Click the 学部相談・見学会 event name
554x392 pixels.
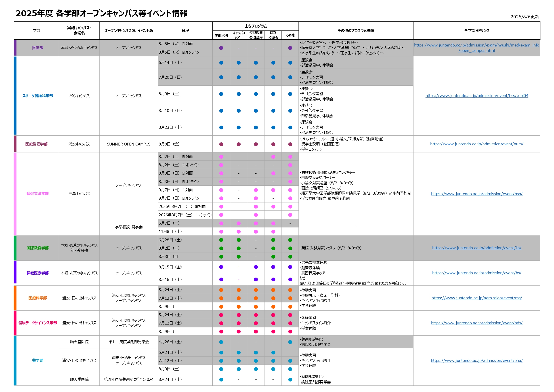coord(129,227)
